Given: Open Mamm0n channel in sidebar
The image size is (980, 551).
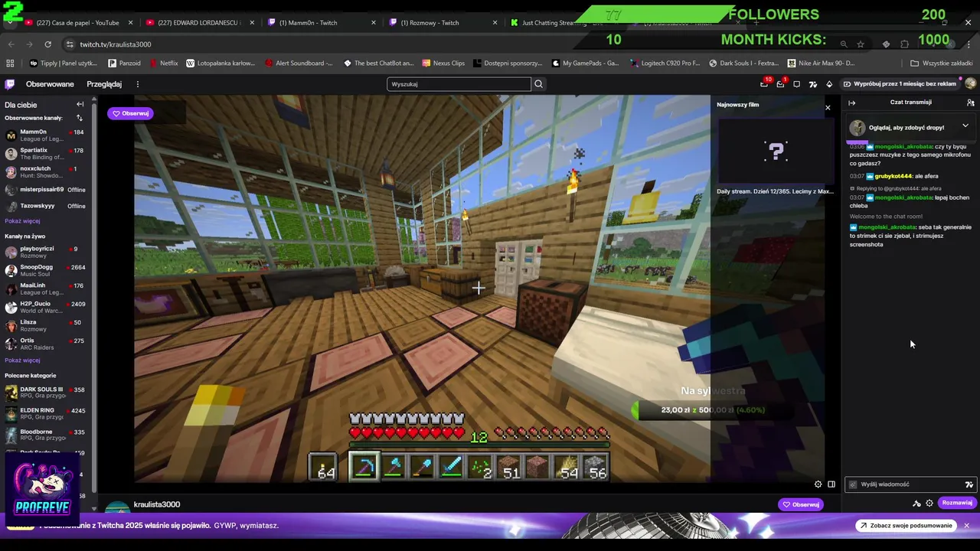Looking at the screenshot, I should point(44,135).
